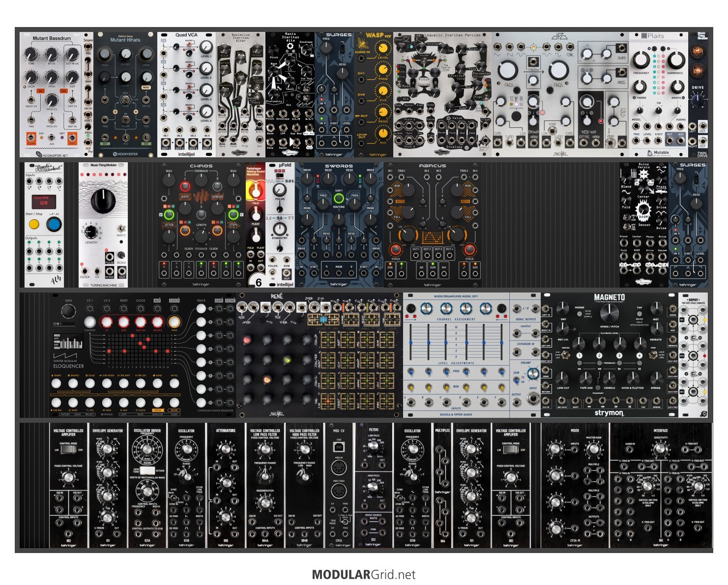Click the Eloquencer waveform display screen
The height and width of the screenshot is (585, 728).
68,342
